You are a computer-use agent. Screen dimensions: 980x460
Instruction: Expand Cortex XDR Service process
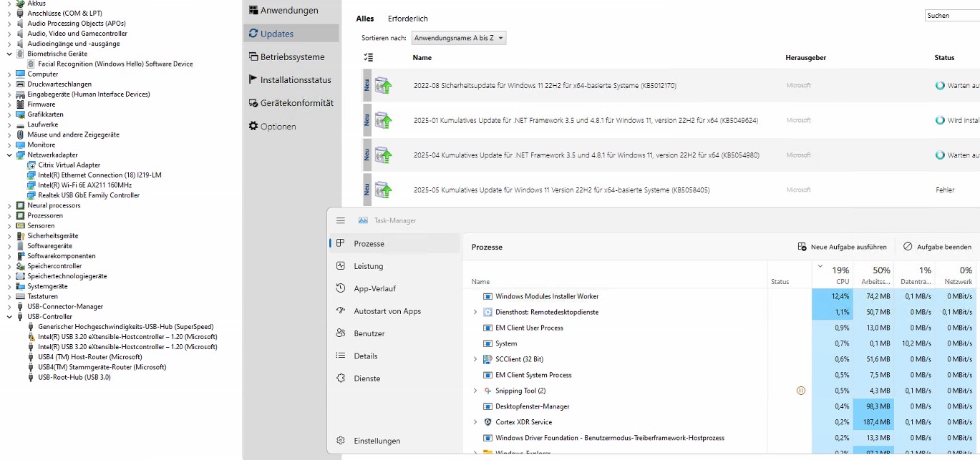pyautogui.click(x=475, y=422)
